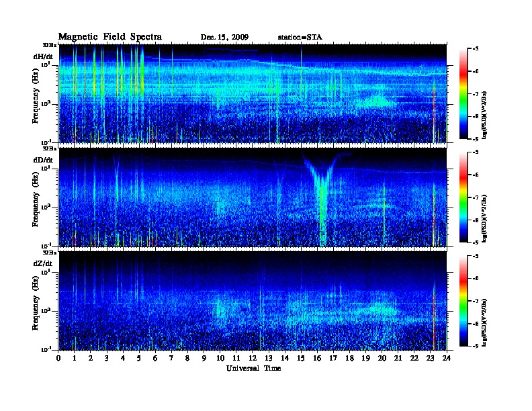This screenshot has width=532, height=411.
Task: Click hour tick label '16' on time axis
Action: click(x=317, y=358)
